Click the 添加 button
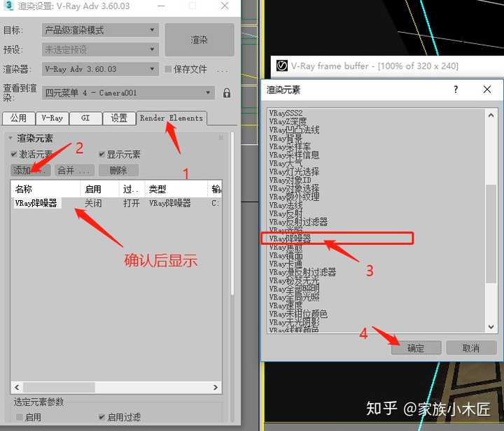504x431 pixels. (31, 170)
